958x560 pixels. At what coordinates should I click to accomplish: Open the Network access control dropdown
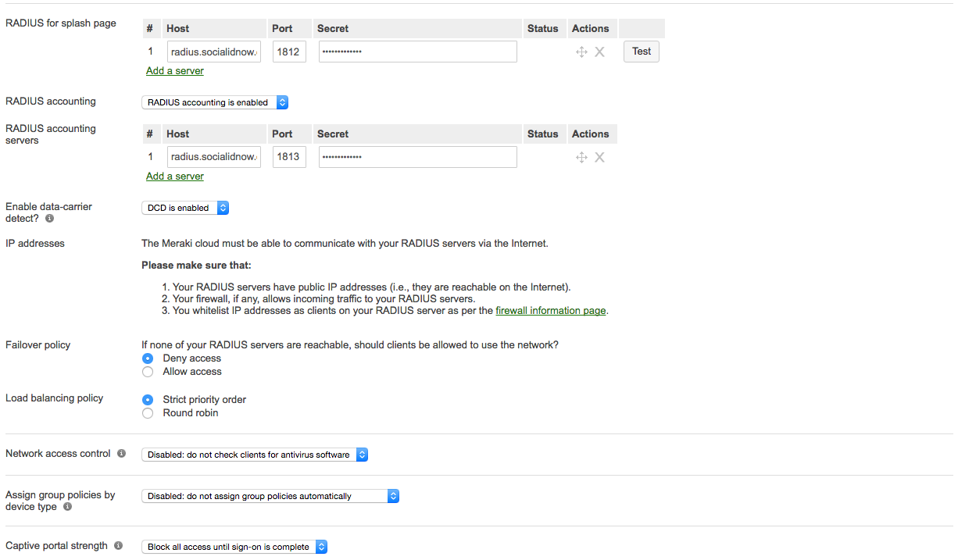coord(255,453)
